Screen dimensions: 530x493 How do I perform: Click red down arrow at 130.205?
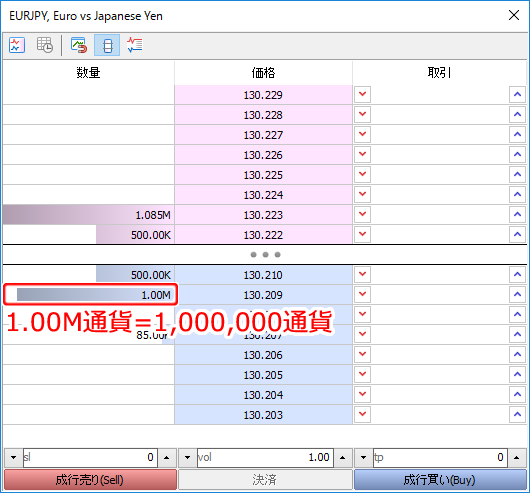[x=363, y=374]
